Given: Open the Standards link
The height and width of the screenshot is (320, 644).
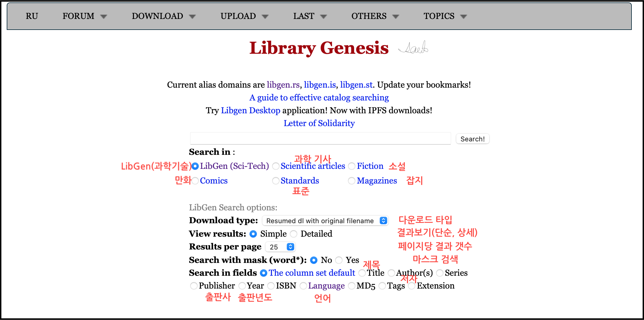Looking at the screenshot, I should pyautogui.click(x=300, y=180).
